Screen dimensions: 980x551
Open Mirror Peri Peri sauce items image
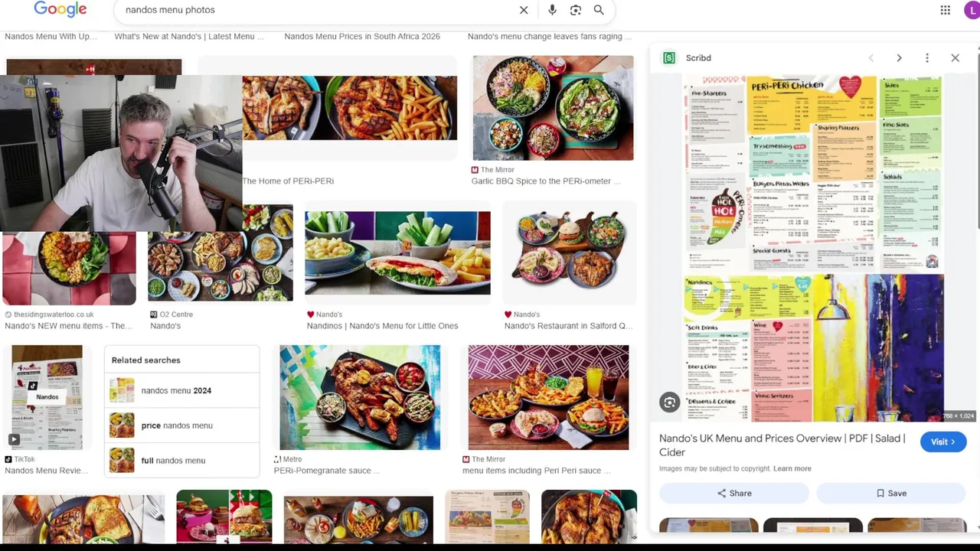pos(548,397)
